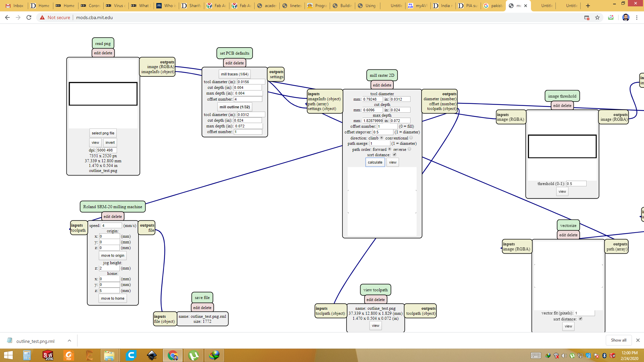This screenshot has height=362, width=644.
Task: Click the Not secure warning icon
Action: (x=42, y=17)
